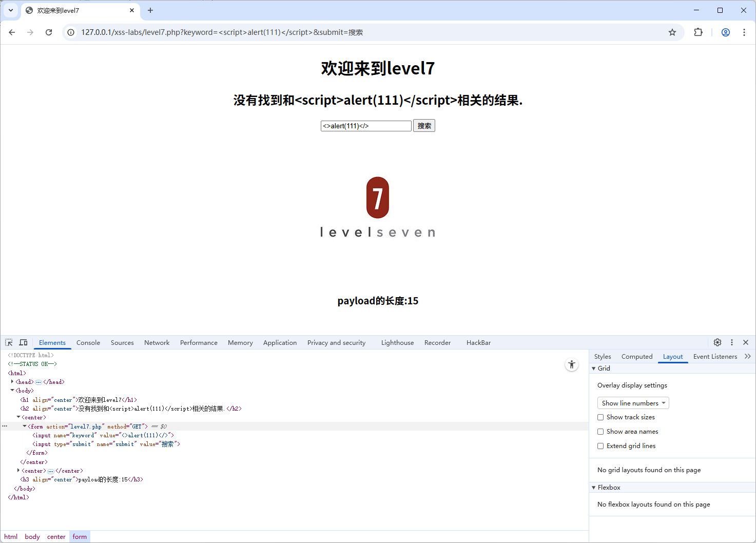Click the level seven logo image
The width and height of the screenshot is (756, 543).
click(378, 207)
